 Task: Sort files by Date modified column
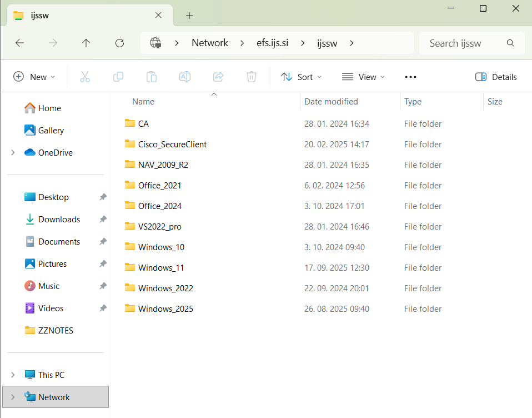331,102
